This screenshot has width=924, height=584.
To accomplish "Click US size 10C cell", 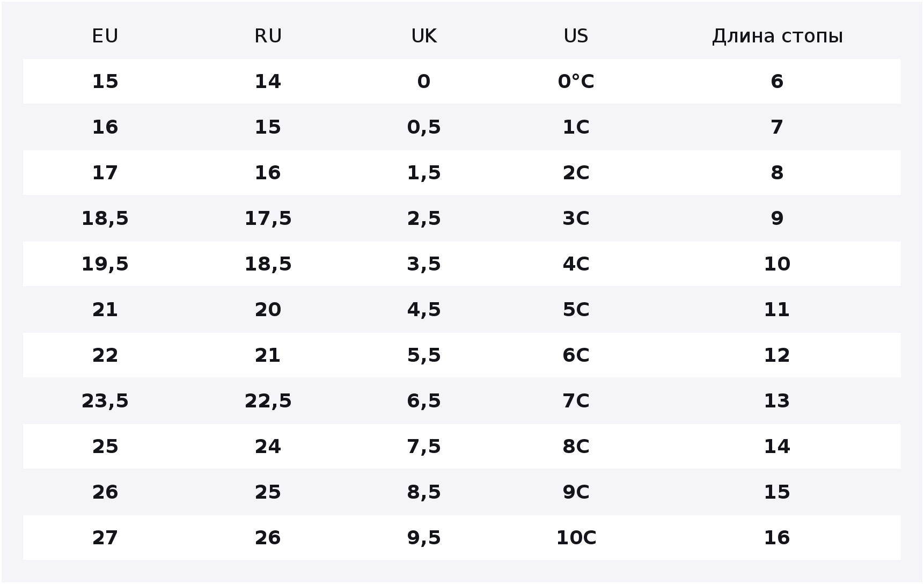I will click(x=576, y=538).
